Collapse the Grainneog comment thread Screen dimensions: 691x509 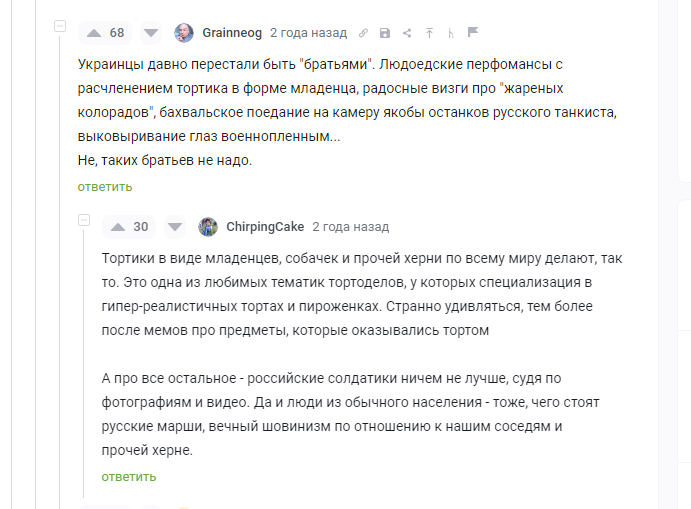click(60, 26)
